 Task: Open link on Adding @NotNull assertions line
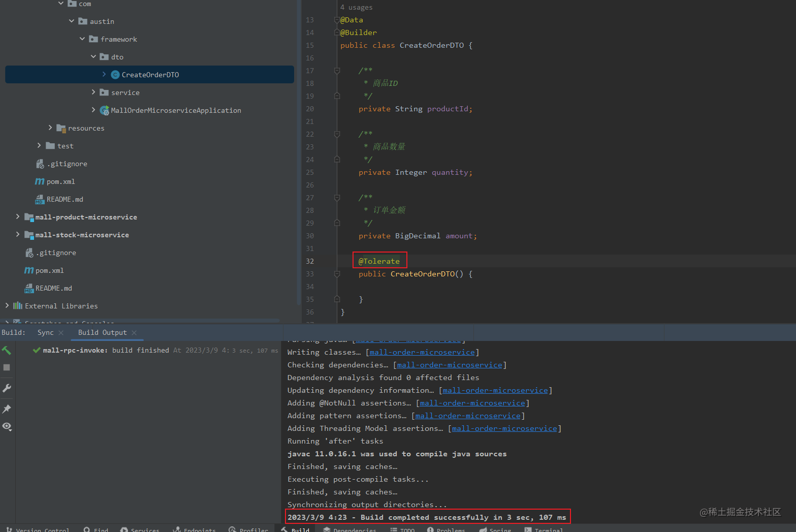[x=472, y=403]
